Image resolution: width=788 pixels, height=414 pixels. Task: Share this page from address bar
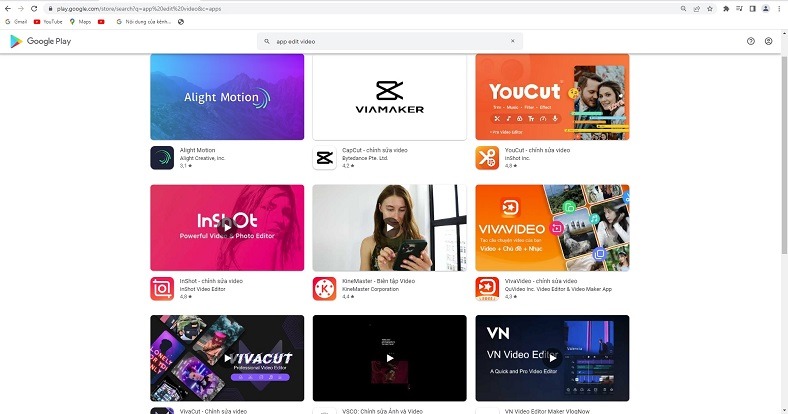[x=697, y=9]
